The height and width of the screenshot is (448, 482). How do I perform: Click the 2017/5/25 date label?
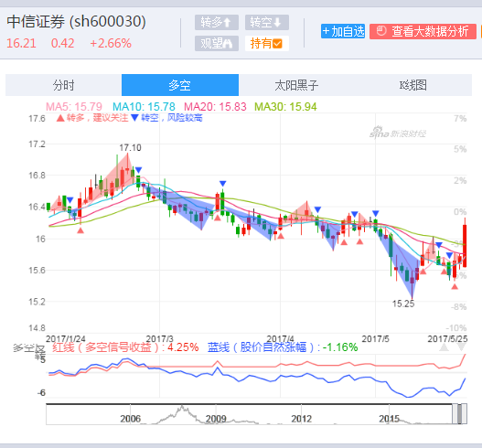point(447,339)
